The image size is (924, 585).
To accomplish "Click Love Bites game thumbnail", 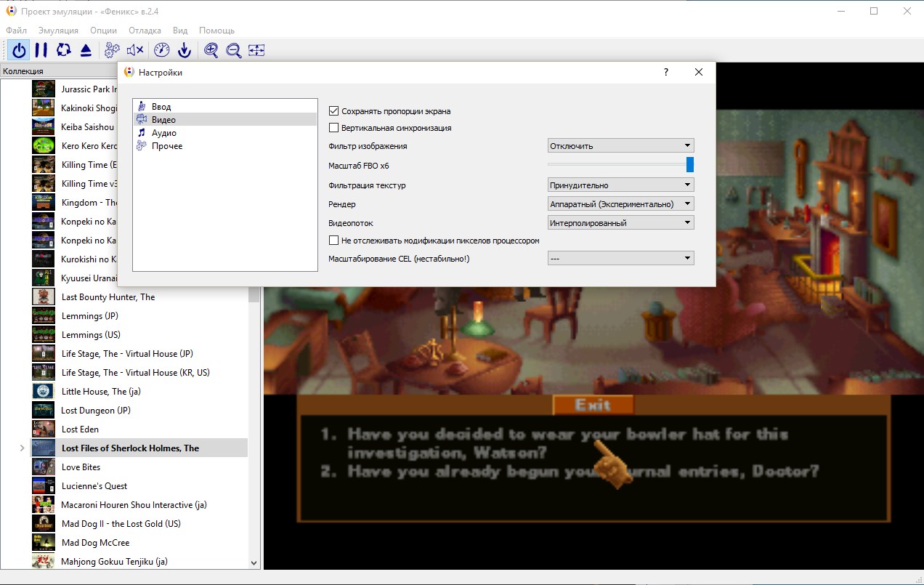I will (44, 467).
